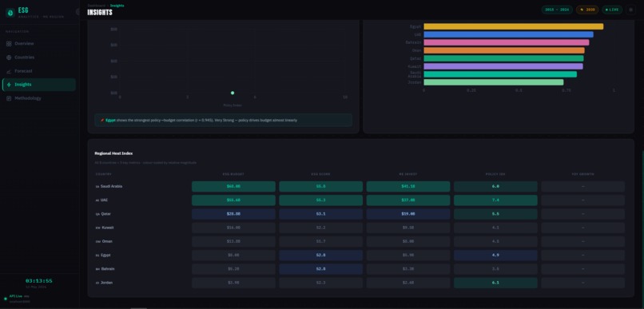Click Qatar ESG budget cell $28.00
Viewport: 644px width, 309px height.
click(x=233, y=214)
